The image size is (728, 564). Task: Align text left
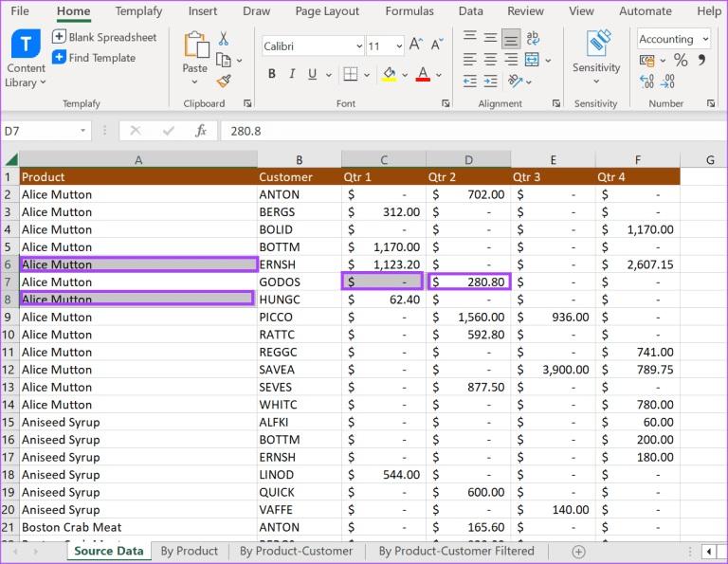tap(470, 60)
